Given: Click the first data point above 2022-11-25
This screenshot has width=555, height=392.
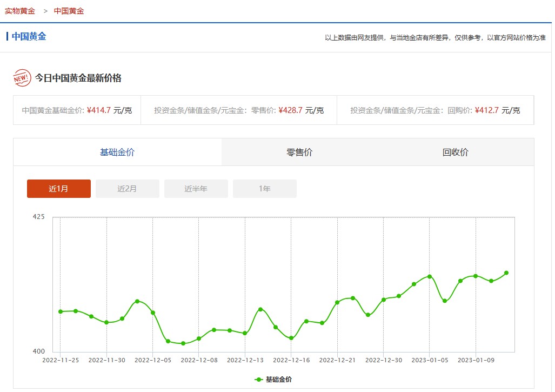Looking at the screenshot, I should pyautogui.click(x=61, y=311).
